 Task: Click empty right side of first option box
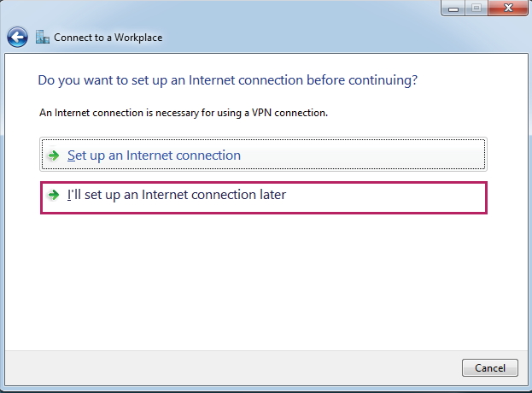(x=384, y=155)
